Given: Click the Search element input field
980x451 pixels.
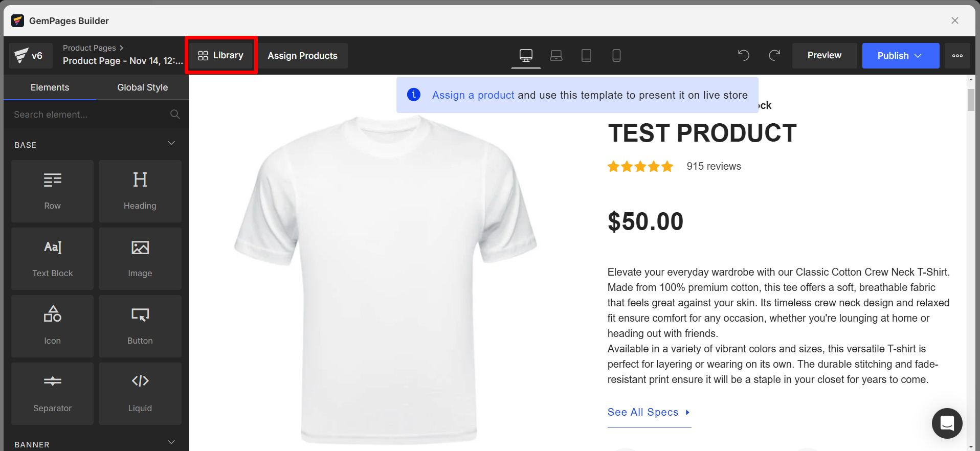Looking at the screenshot, I should 90,115.
